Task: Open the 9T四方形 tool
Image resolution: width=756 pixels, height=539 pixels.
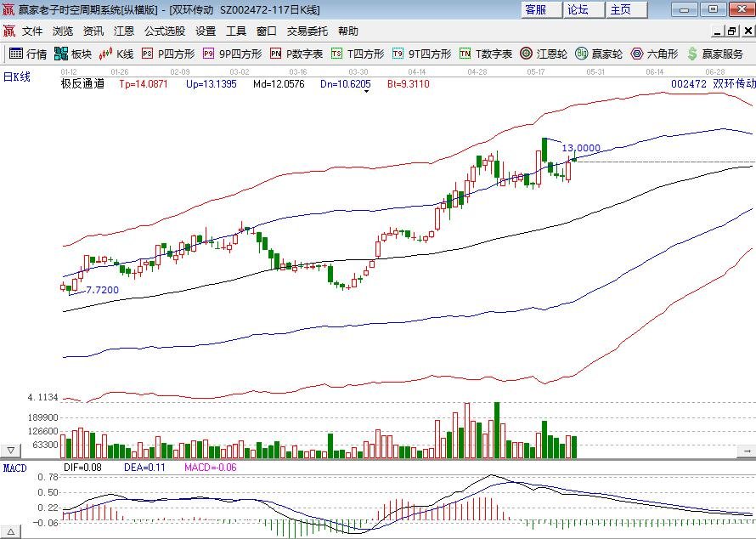Action: coord(421,54)
